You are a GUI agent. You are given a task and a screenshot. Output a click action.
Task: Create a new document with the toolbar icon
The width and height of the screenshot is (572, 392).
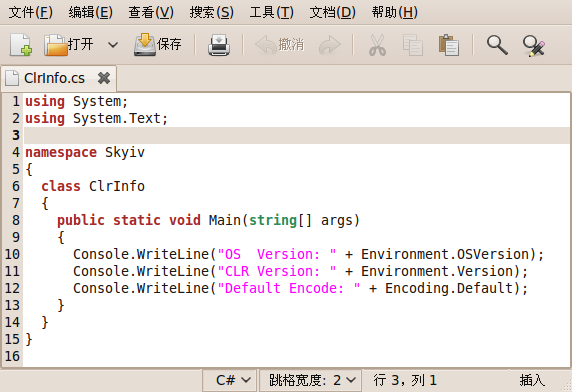(20, 45)
